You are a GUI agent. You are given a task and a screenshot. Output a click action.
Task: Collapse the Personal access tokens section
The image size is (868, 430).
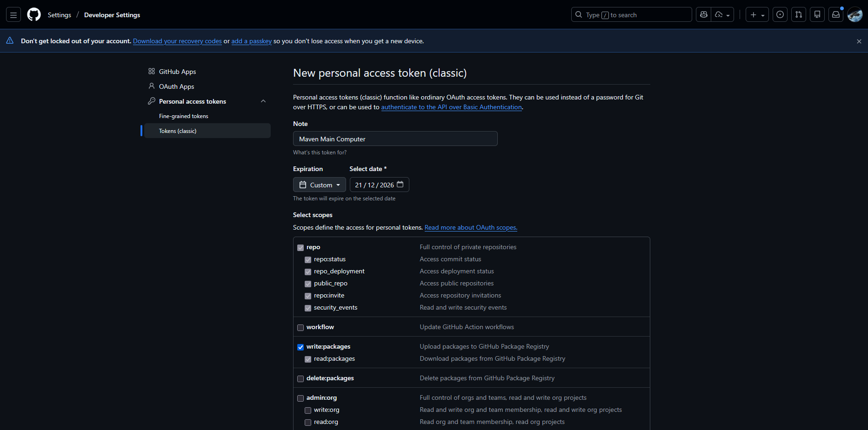click(x=263, y=101)
